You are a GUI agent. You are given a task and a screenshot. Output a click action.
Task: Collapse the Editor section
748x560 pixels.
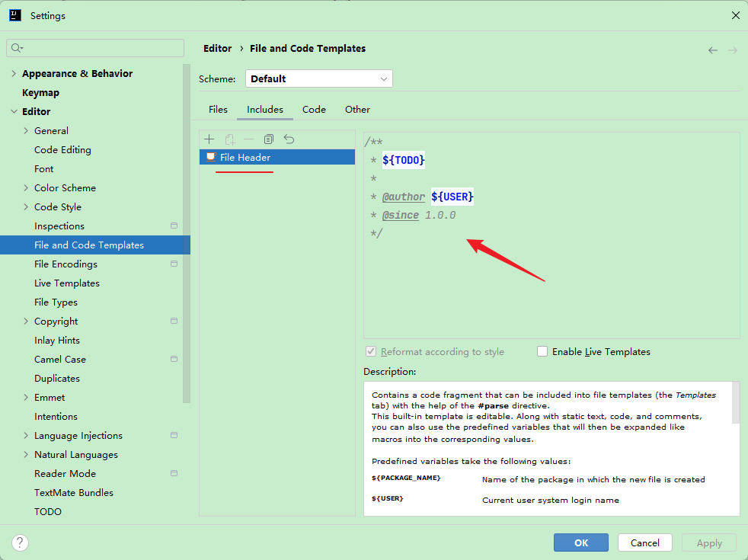tap(14, 112)
